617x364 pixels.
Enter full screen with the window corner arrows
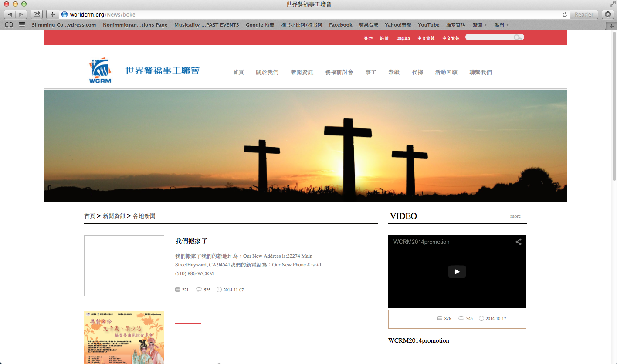coord(612,4)
